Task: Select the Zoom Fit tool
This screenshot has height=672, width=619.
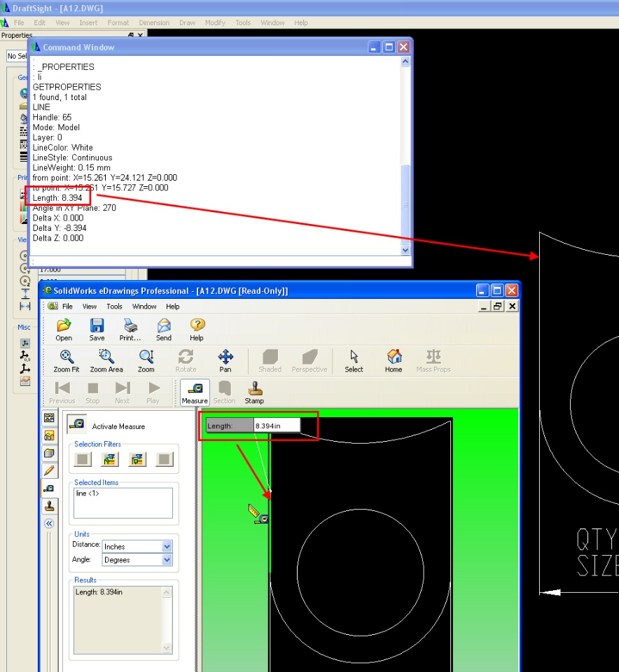Action: (x=67, y=361)
